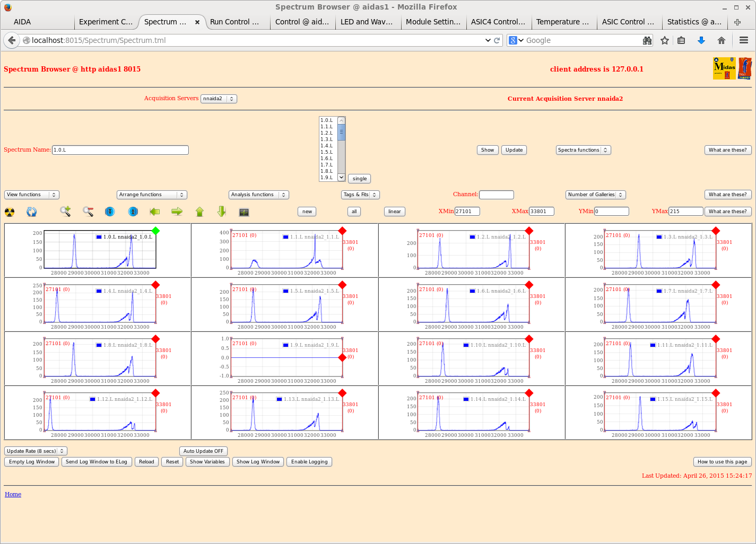756x544 pixels.
Task: Switch to the Run Control tab
Action: (238, 22)
